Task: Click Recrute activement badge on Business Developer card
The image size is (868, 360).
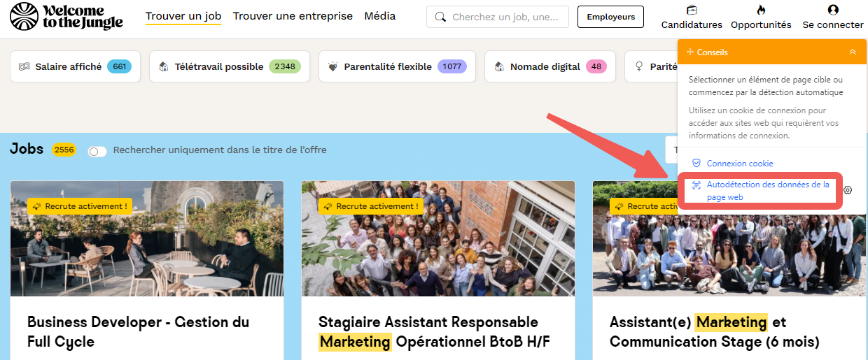Action: coord(80,206)
